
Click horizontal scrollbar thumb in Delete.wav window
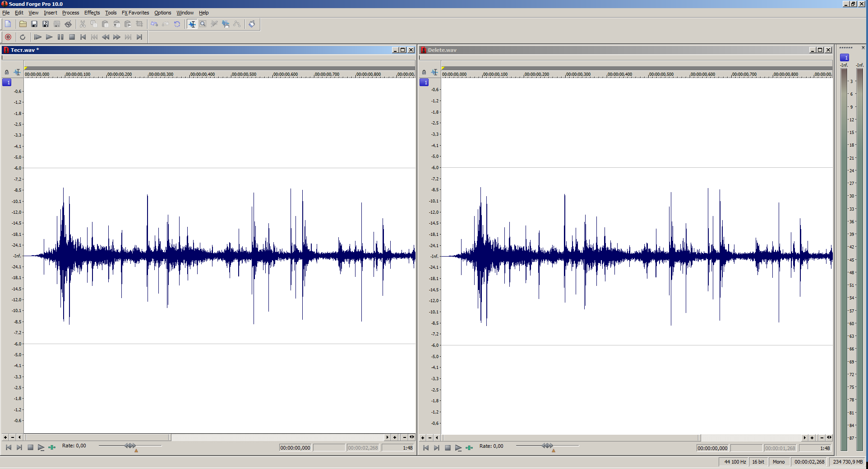571,437
